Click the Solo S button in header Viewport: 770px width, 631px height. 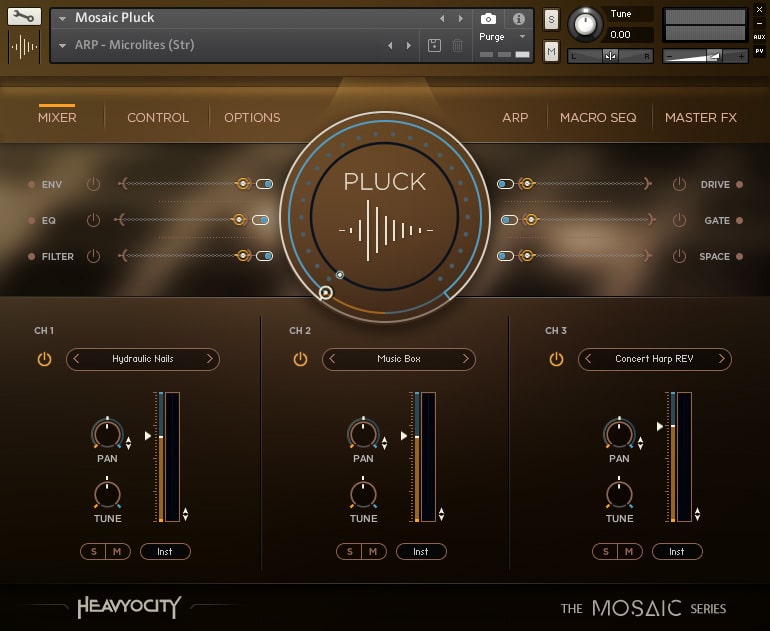[x=551, y=20]
